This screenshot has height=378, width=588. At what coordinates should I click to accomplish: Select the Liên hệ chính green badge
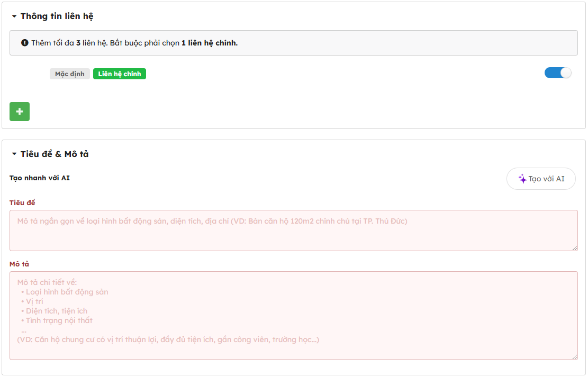point(119,74)
